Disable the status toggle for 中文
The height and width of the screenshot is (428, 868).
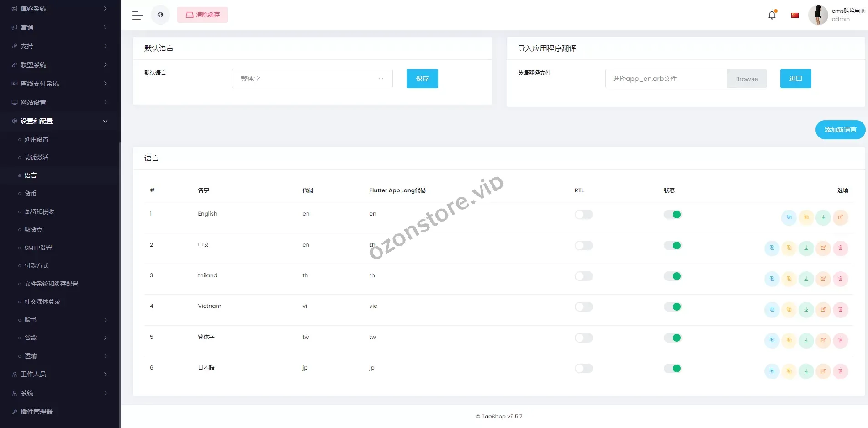(672, 245)
